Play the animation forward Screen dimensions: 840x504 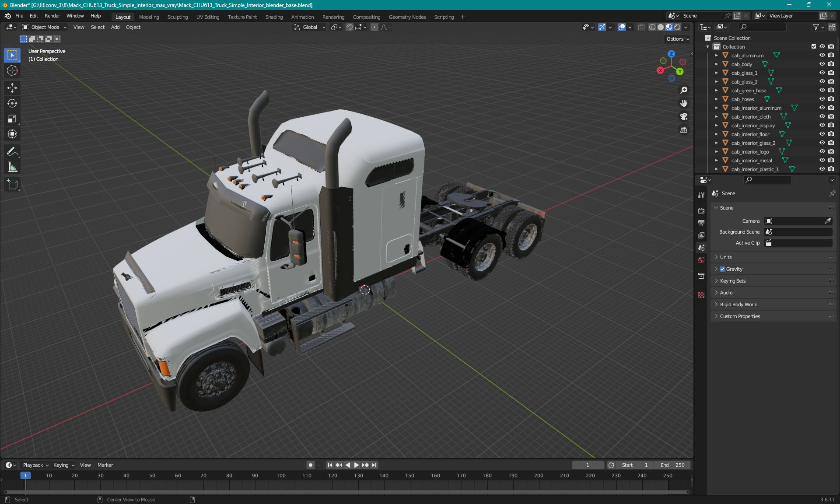357,465
